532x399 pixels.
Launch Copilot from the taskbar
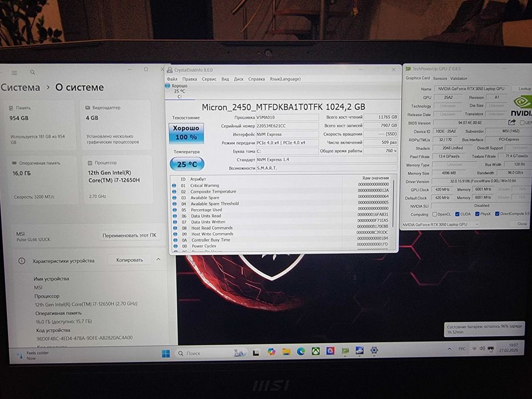pyautogui.click(x=271, y=352)
